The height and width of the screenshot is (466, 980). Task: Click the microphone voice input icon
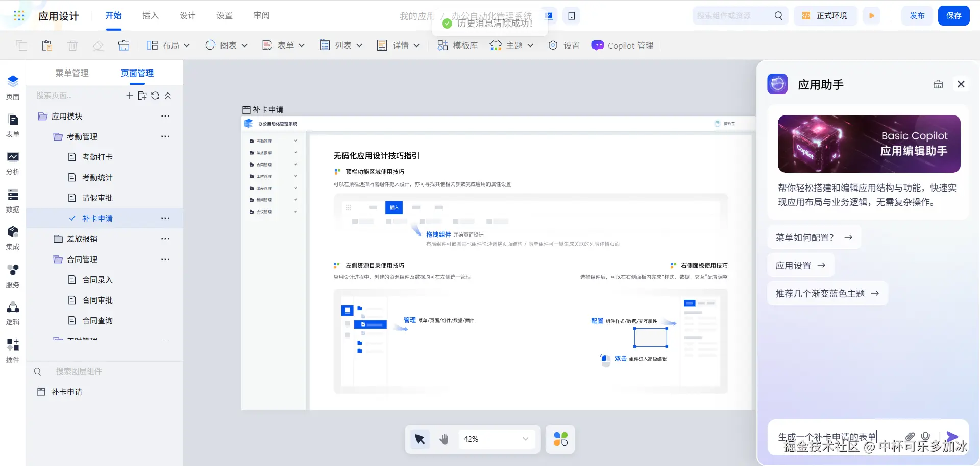(925, 436)
